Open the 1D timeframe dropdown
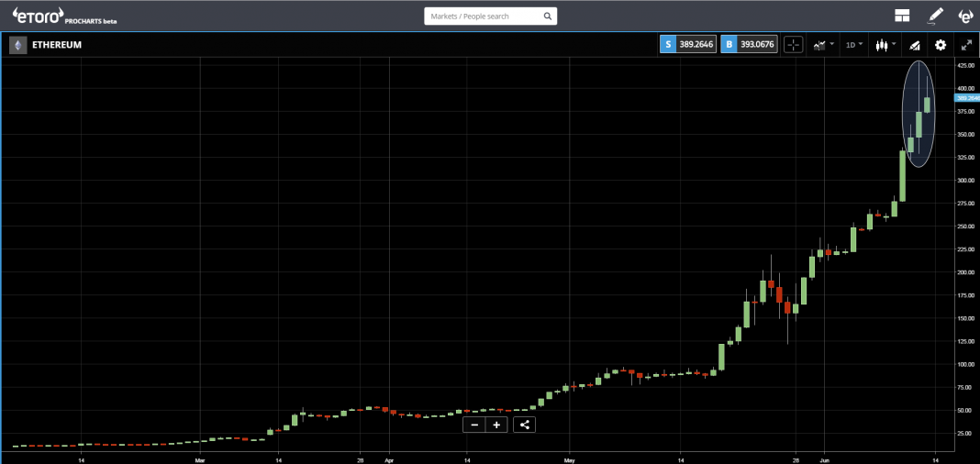Image resolution: width=980 pixels, height=464 pixels. (854, 45)
